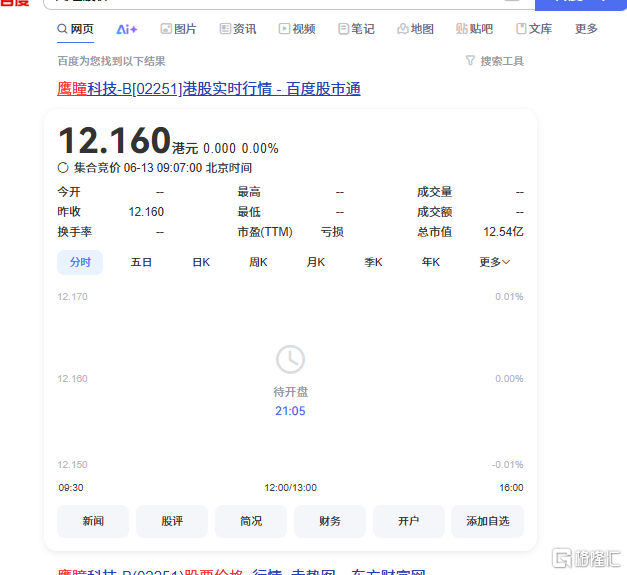Open the 图片 images tab
The height and width of the screenshot is (575, 627).
(178, 29)
